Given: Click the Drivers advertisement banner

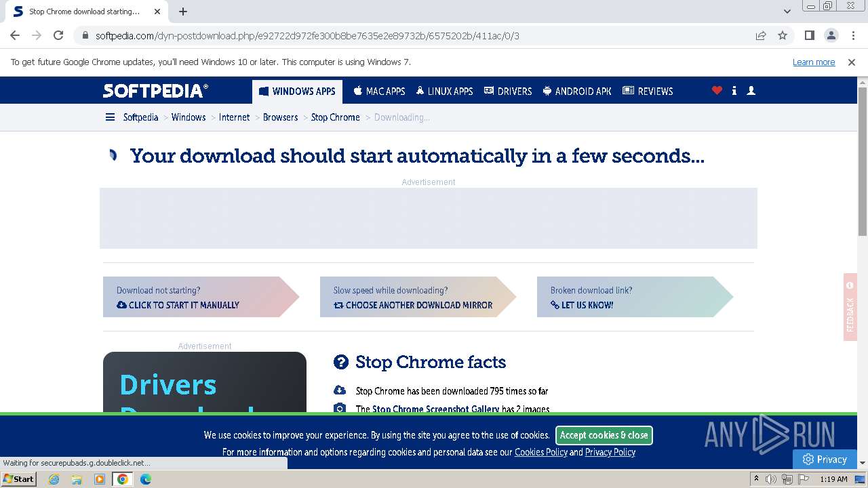Looking at the screenshot, I should [205, 382].
